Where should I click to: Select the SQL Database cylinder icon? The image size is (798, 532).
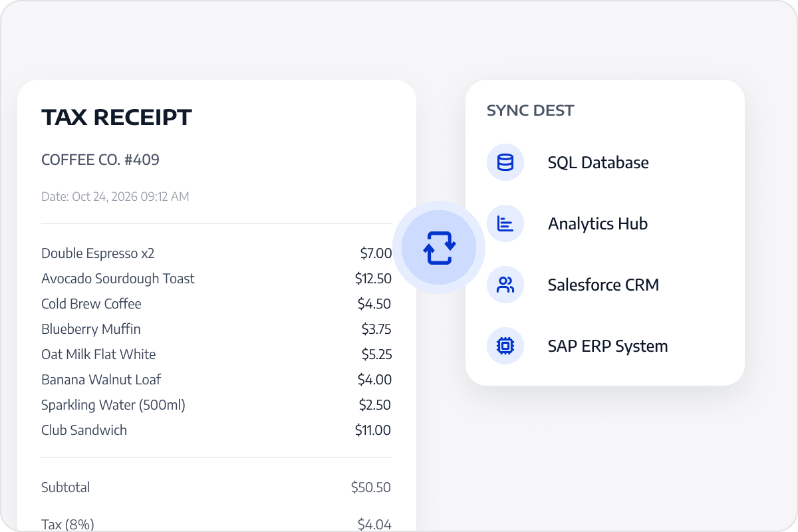505,162
